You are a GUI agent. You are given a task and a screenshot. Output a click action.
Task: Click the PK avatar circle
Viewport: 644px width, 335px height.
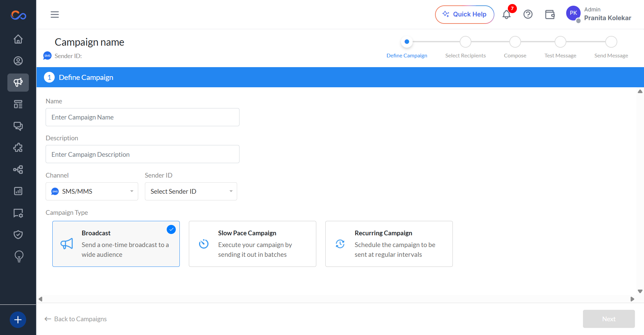573,13
